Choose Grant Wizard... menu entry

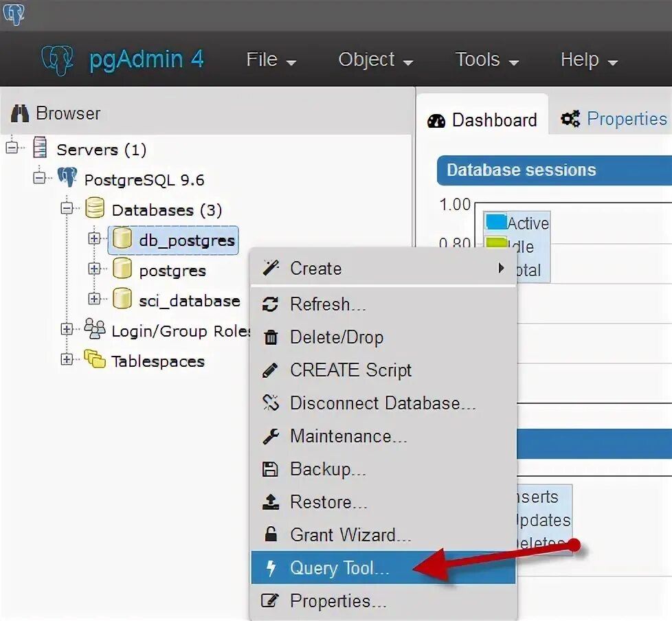(x=383, y=535)
